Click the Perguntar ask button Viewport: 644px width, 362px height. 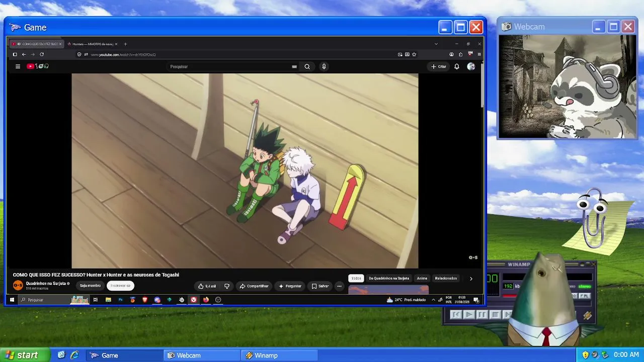click(x=290, y=286)
